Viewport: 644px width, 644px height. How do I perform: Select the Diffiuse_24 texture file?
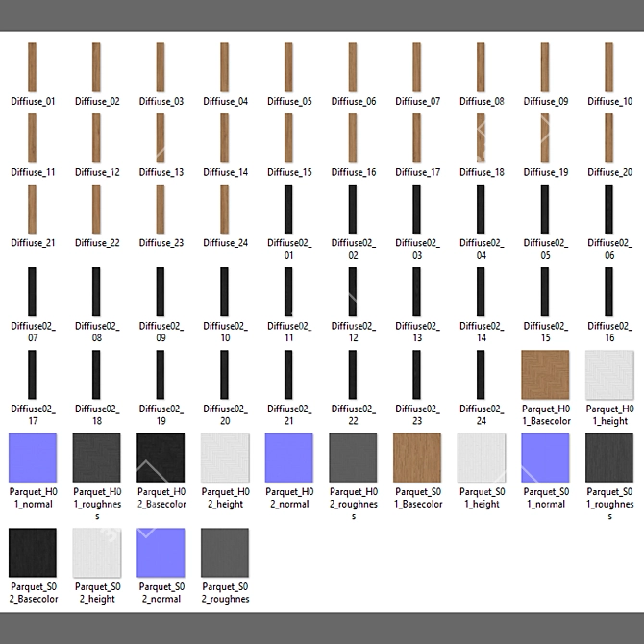225,209
